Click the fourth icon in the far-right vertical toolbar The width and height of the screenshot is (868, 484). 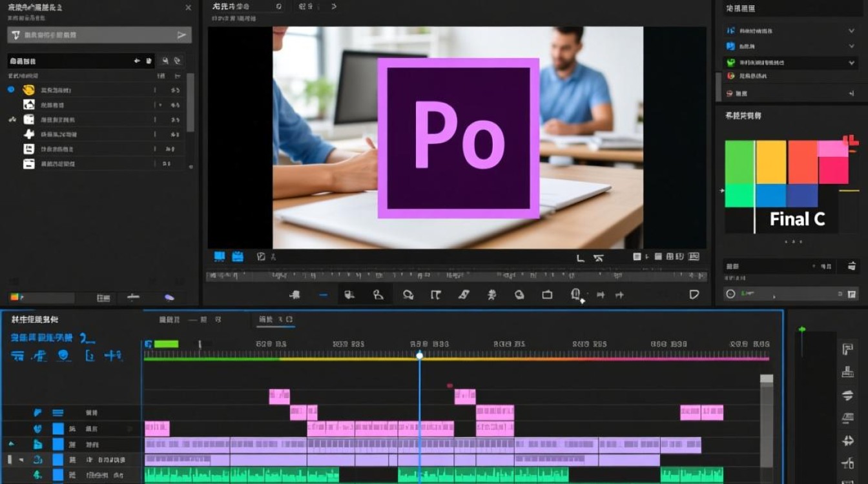(848, 418)
